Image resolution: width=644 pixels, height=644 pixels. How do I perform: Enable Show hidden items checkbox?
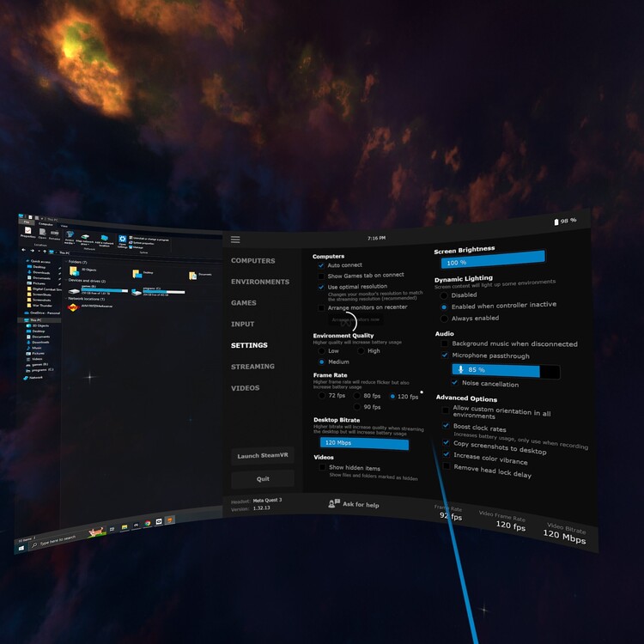(x=322, y=467)
